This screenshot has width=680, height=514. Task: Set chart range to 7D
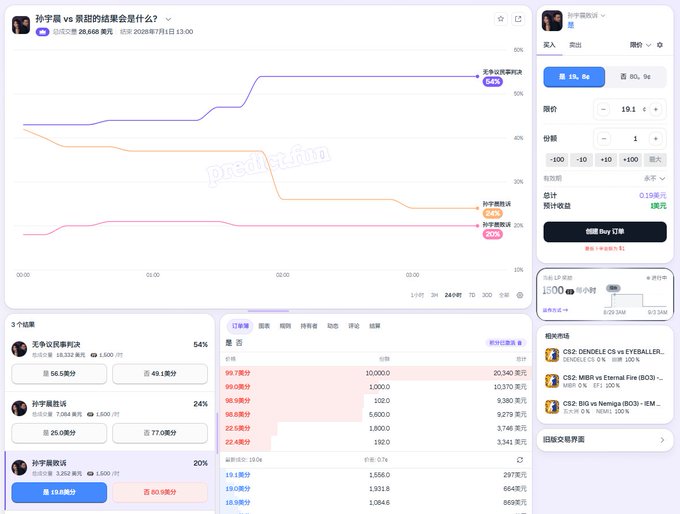[x=472, y=295]
